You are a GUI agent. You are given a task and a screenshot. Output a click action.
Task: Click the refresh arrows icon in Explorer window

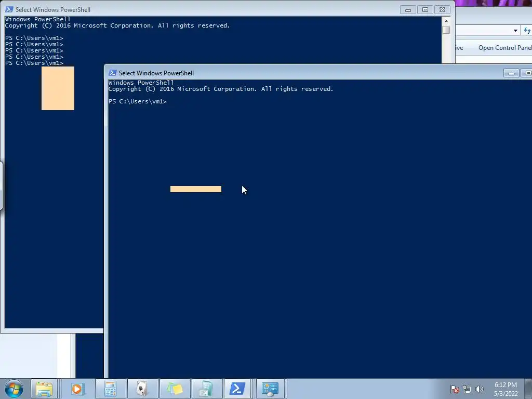point(527,31)
